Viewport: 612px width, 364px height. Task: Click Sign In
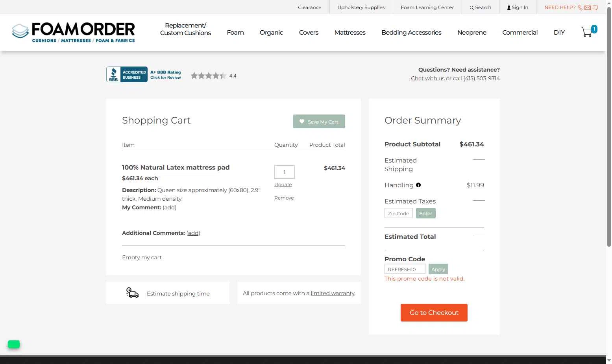click(518, 7)
